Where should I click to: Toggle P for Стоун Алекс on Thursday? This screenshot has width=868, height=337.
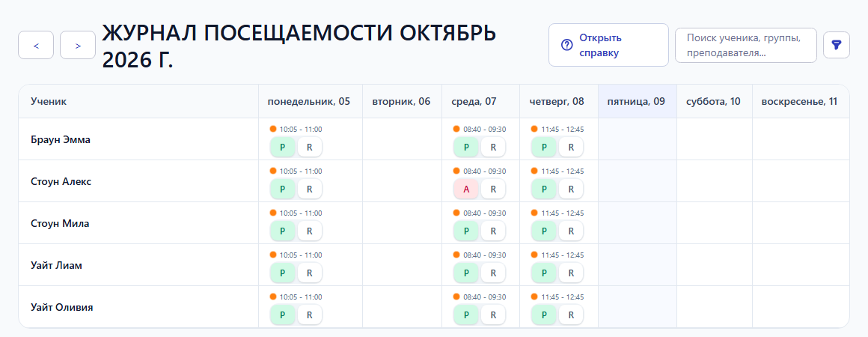[544, 189]
